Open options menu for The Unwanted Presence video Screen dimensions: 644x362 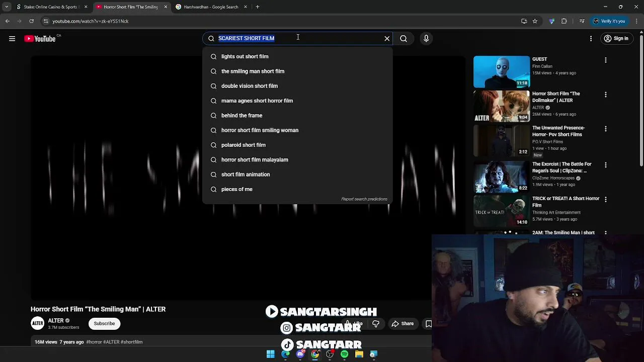(x=606, y=129)
